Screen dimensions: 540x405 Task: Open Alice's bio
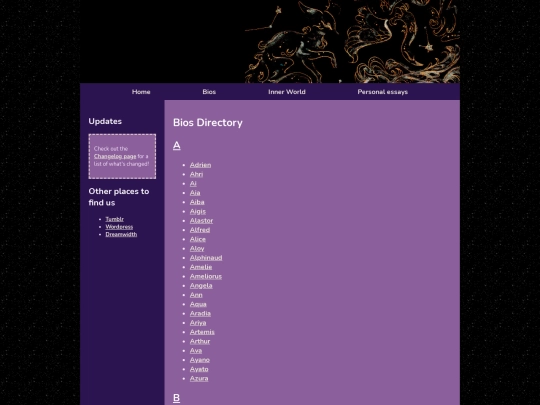click(x=198, y=239)
